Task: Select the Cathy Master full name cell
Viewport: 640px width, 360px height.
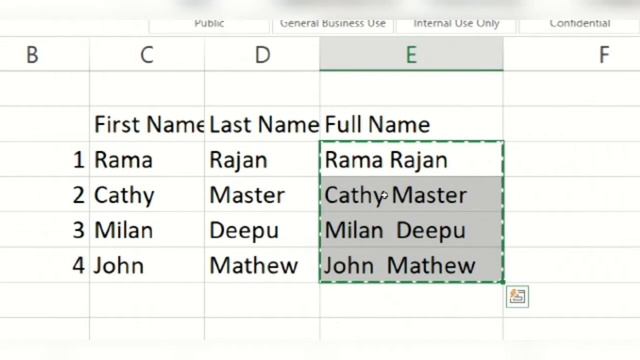Action: [411, 195]
